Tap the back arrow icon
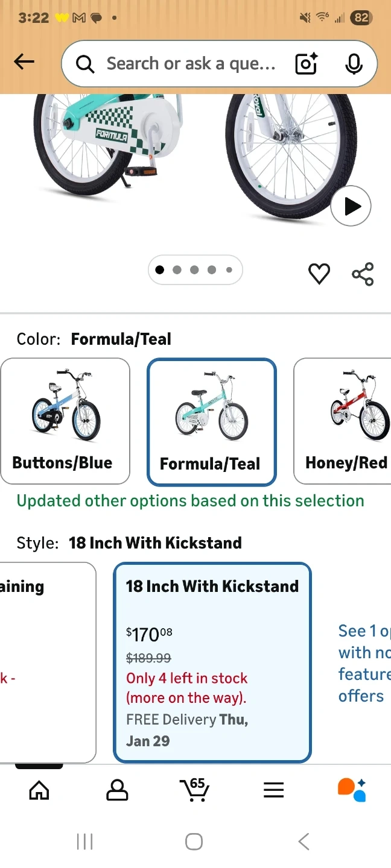Screen dimensions: 391x868 click(x=24, y=61)
